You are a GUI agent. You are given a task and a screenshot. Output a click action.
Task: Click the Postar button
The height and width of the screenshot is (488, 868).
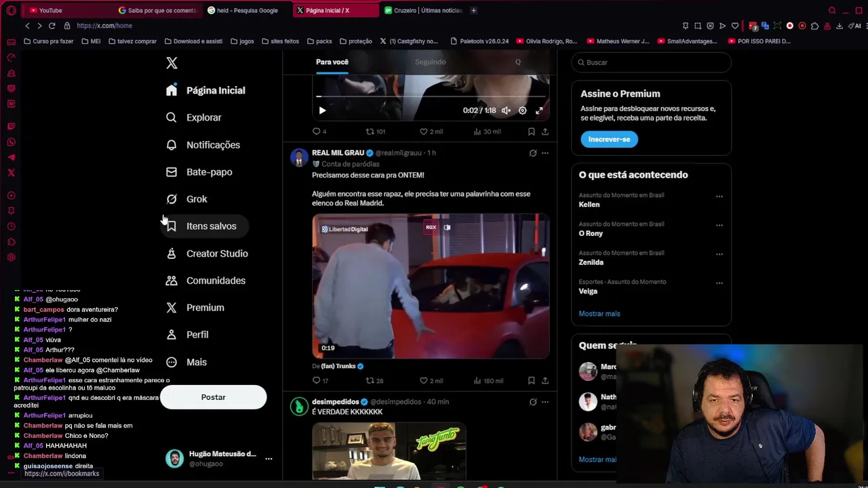(214, 397)
